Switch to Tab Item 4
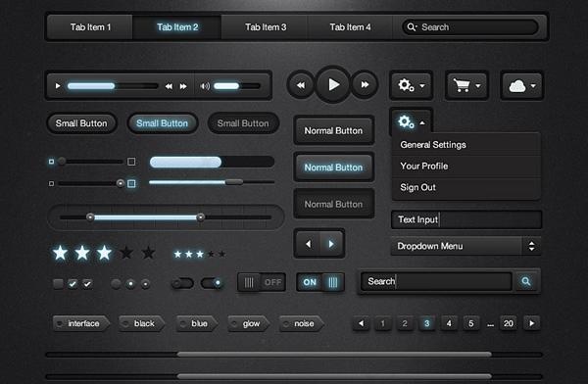Screen dimensions: 588x384 (350, 27)
